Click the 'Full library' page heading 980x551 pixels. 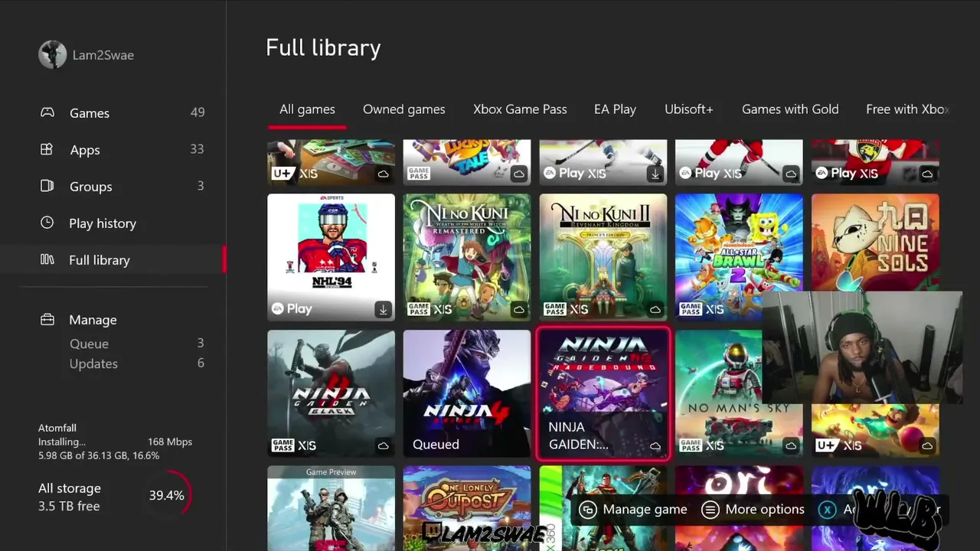click(323, 47)
